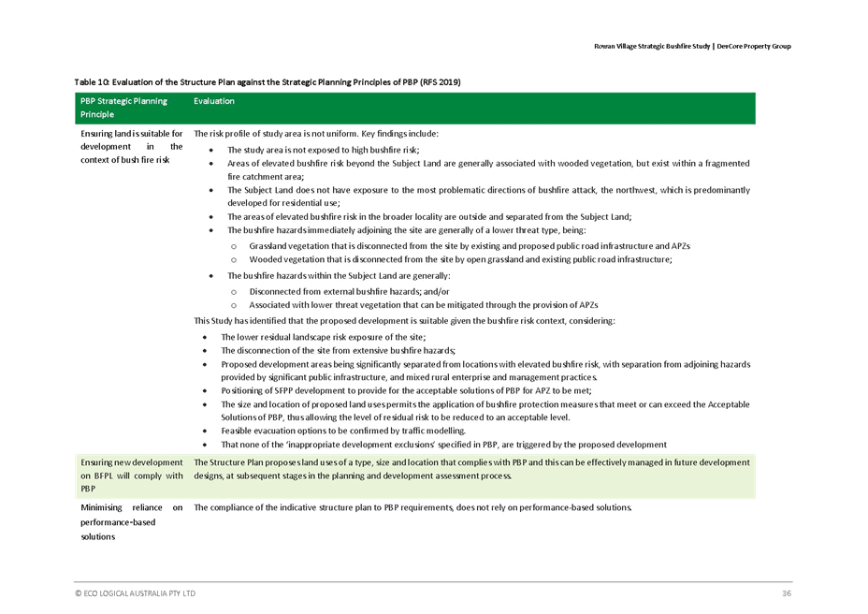Click 'Ensuring land is suitable for development' cell

(x=132, y=146)
